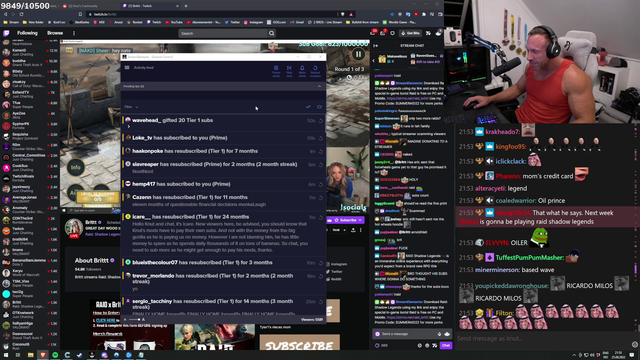Open chat settings gear icon
The image size is (640, 360).
(420, 345)
